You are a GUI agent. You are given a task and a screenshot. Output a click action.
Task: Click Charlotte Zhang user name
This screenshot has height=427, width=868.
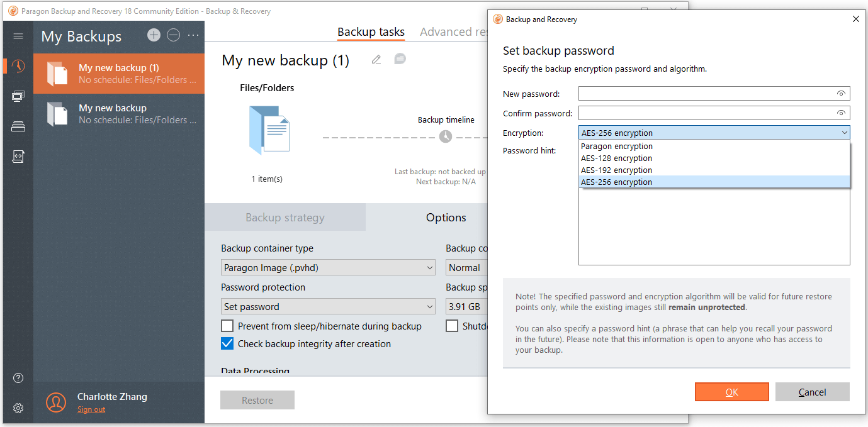click(112, 397)
